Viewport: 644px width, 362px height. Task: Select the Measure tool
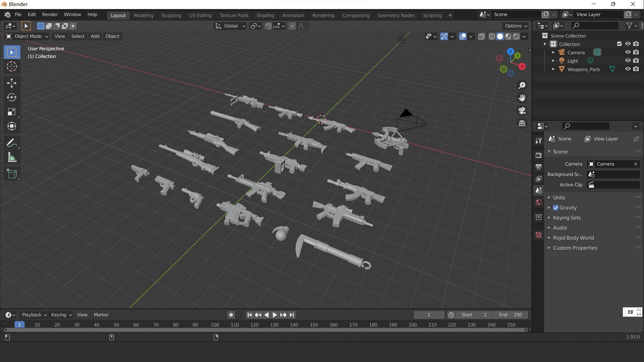tap(12, 157)
